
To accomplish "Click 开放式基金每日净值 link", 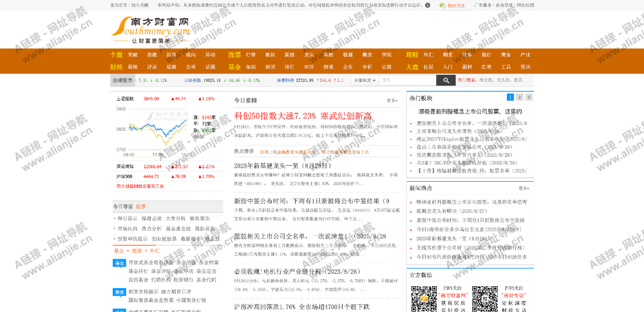I will (x=150, y=262).
